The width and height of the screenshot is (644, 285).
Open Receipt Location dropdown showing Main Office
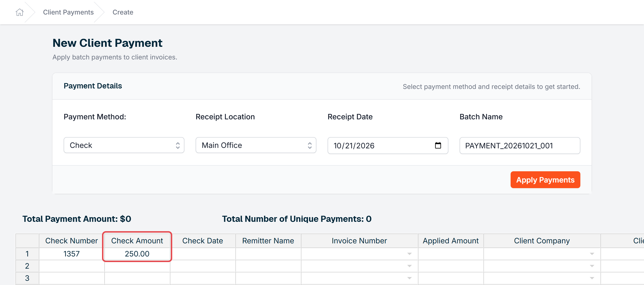coord(256,145)
